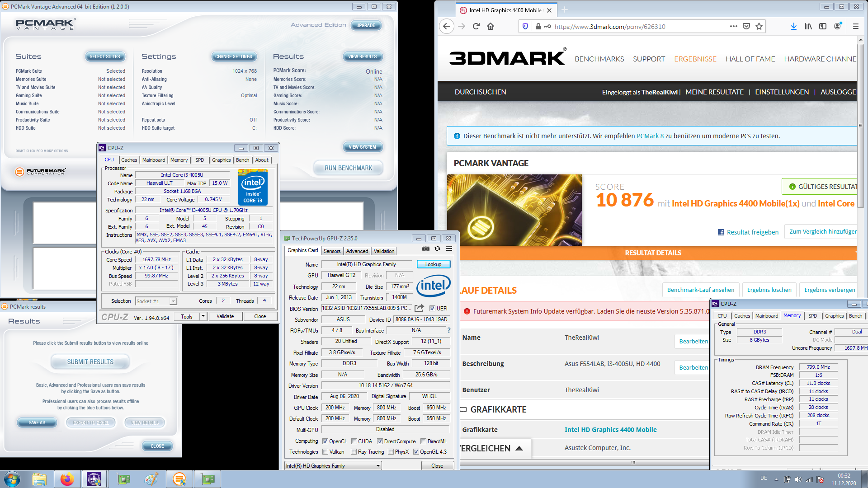
Task: Click the Lookup button in GPU-Z
Action: (433, 264)
